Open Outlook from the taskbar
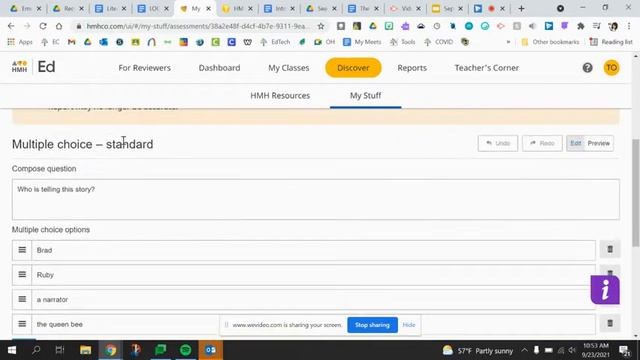This screenshot has width=640, height=360. point(211,350)
